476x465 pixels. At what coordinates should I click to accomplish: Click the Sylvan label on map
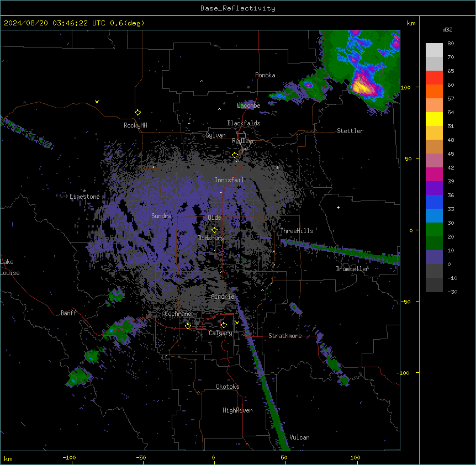click(x=215, y=135)
